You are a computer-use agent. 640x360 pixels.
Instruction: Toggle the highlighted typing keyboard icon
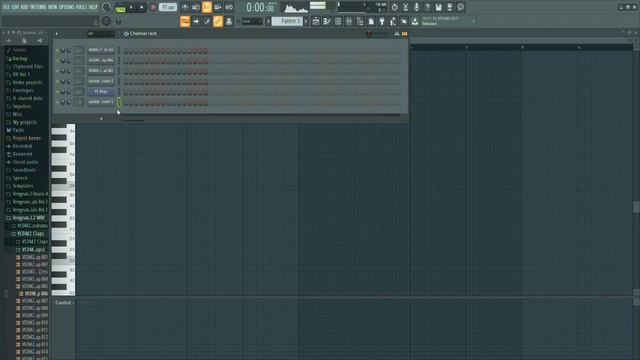185,21
